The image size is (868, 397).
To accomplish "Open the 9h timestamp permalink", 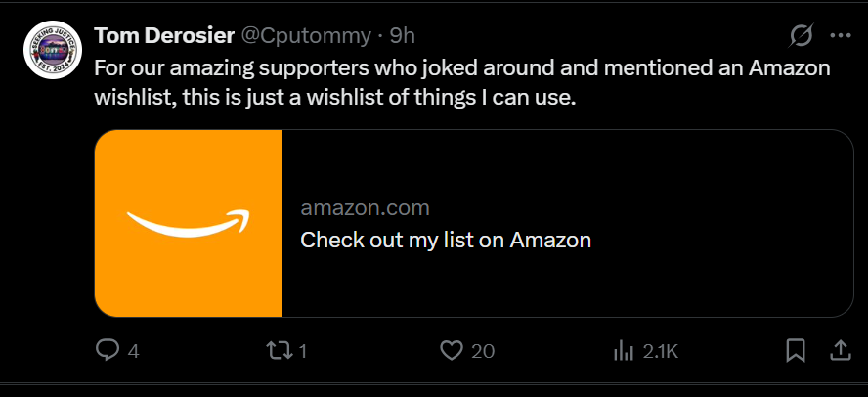I will 403,36.
